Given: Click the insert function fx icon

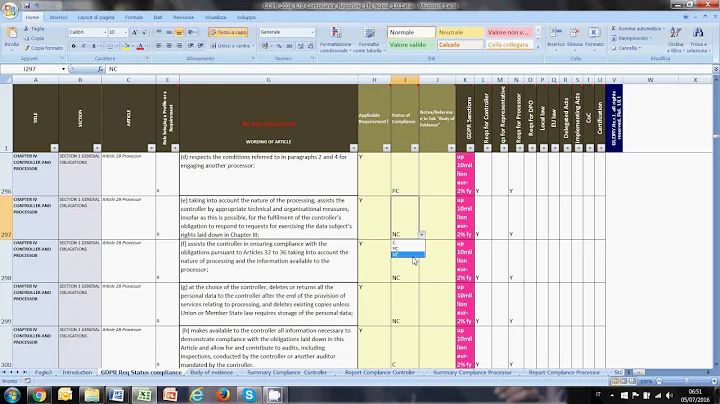Looking at the screenshot, I should [x=100, y=69].
